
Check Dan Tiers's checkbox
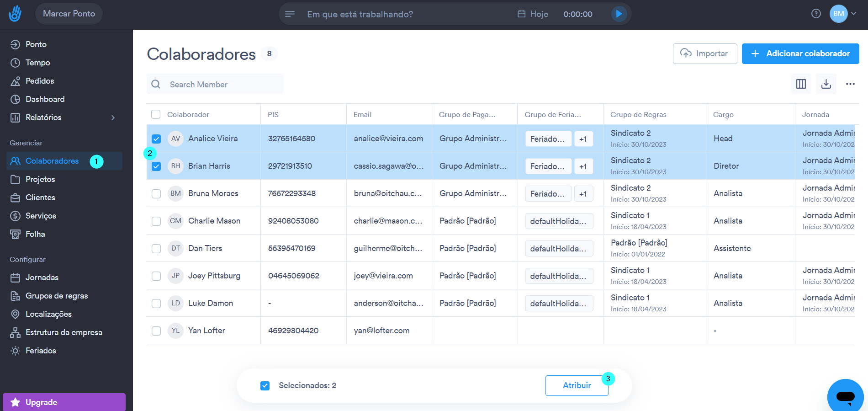coord(156,248)
